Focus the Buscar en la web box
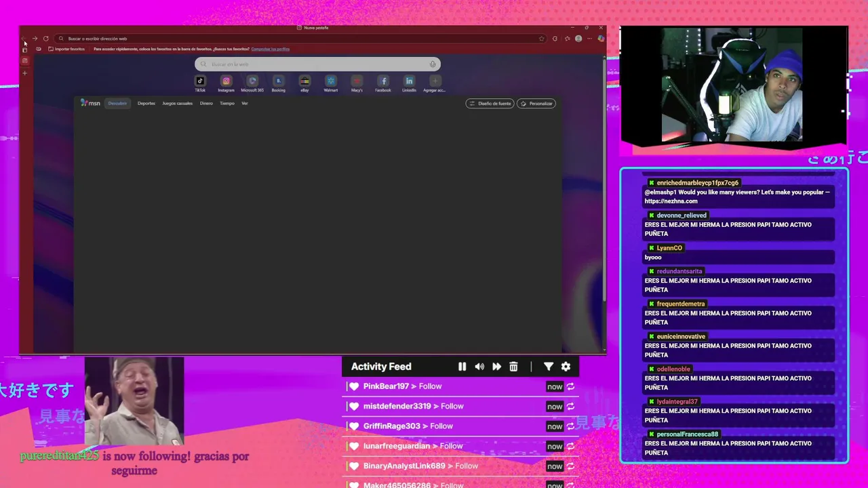 (x=317, y=64)
